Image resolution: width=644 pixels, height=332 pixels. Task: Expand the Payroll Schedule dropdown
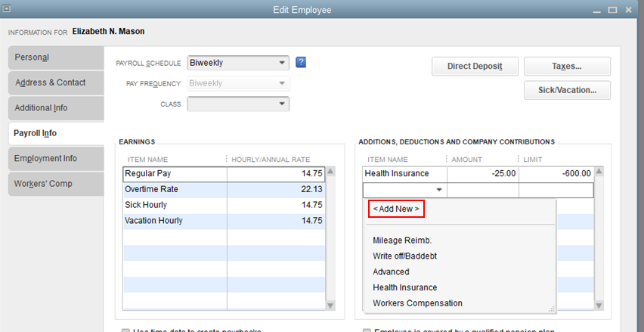[x=282, y=63]
